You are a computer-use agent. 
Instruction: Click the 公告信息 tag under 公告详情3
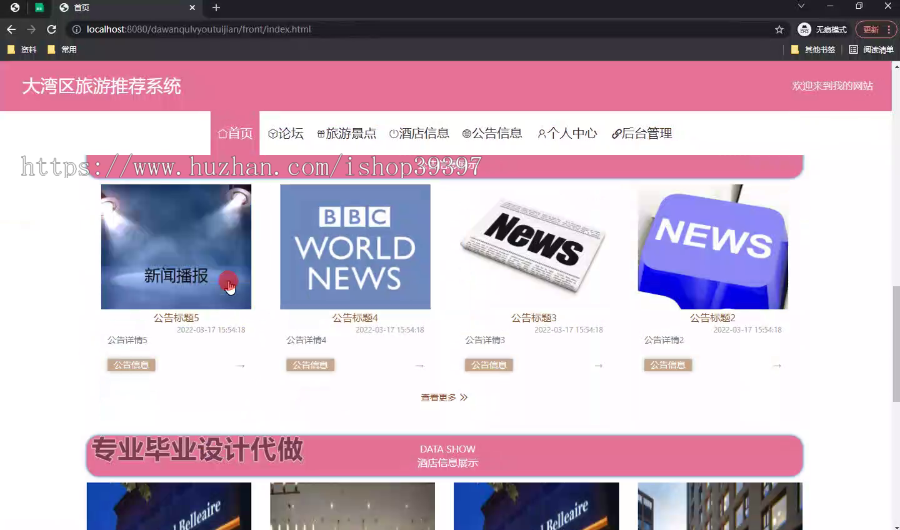click(x=489, y=365)
